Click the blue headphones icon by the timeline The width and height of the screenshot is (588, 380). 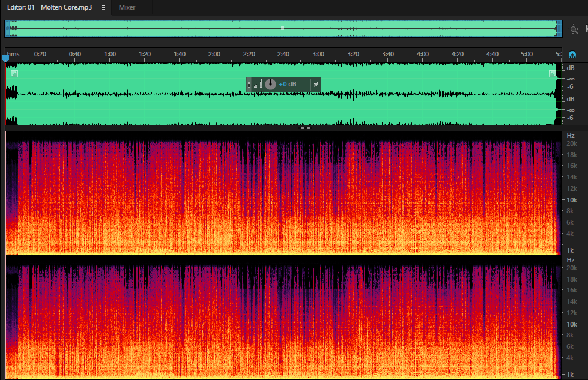572,55
